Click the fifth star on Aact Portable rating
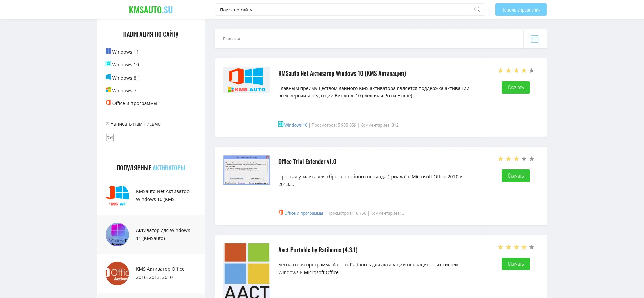644x298 pixels. point(532,247)
